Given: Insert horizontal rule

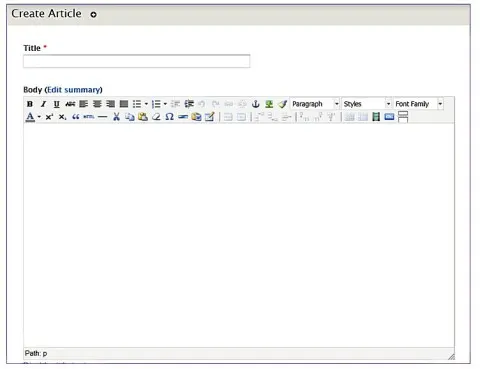Looking at the screenshot, I should point(103,117).
